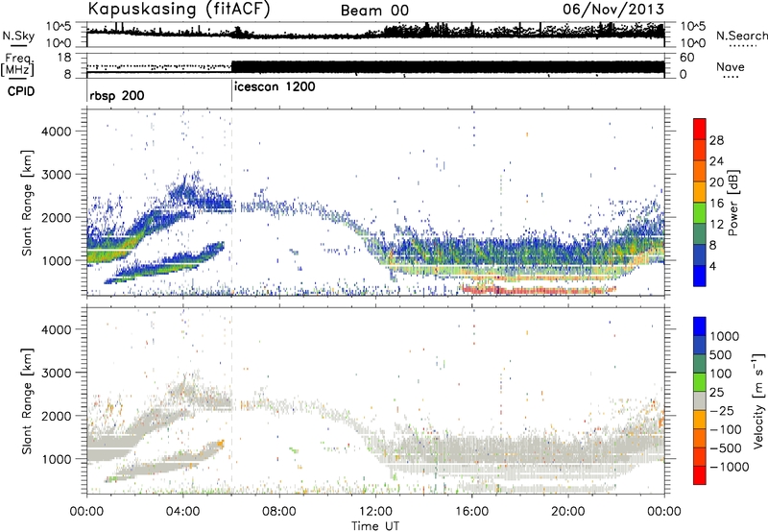This screenshot has height=532, width=768.
Task: Click the '4000' range tick on the power panel
Action: (56, 131)
